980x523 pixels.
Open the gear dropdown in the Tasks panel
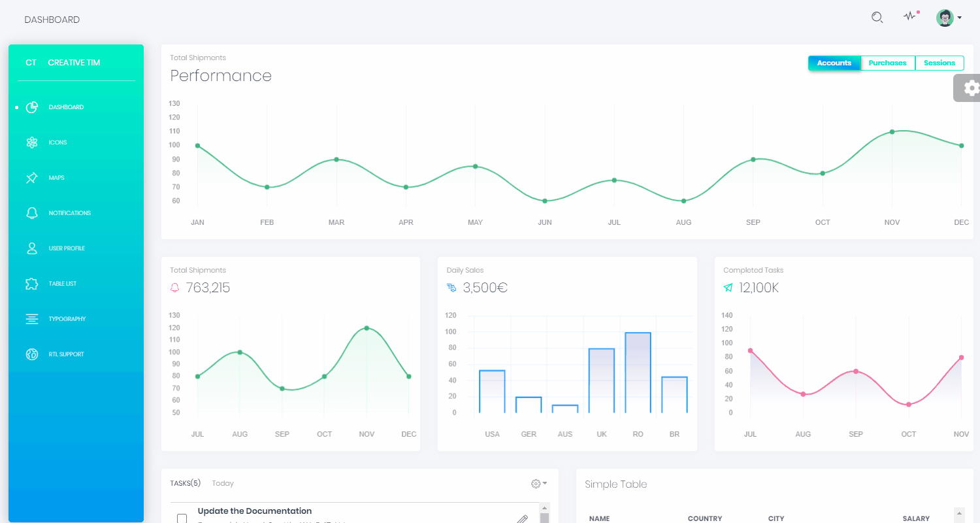click(x=538, y=483)
